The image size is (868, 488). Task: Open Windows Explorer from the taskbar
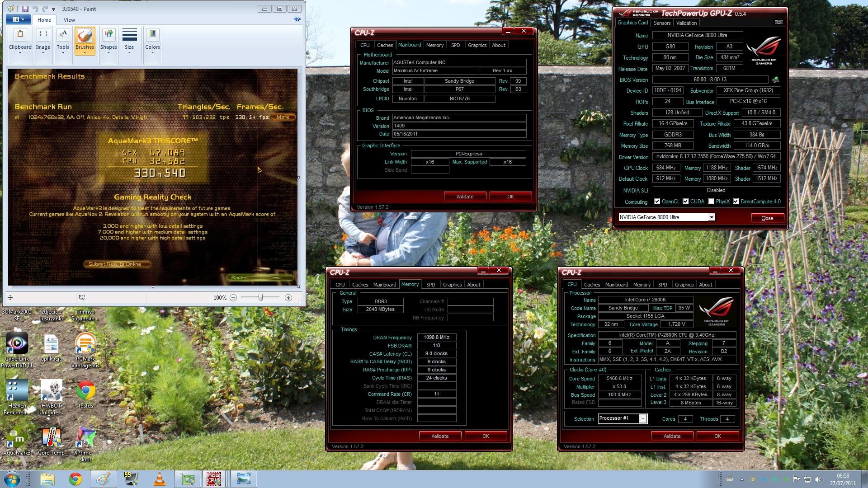point(47,479)
